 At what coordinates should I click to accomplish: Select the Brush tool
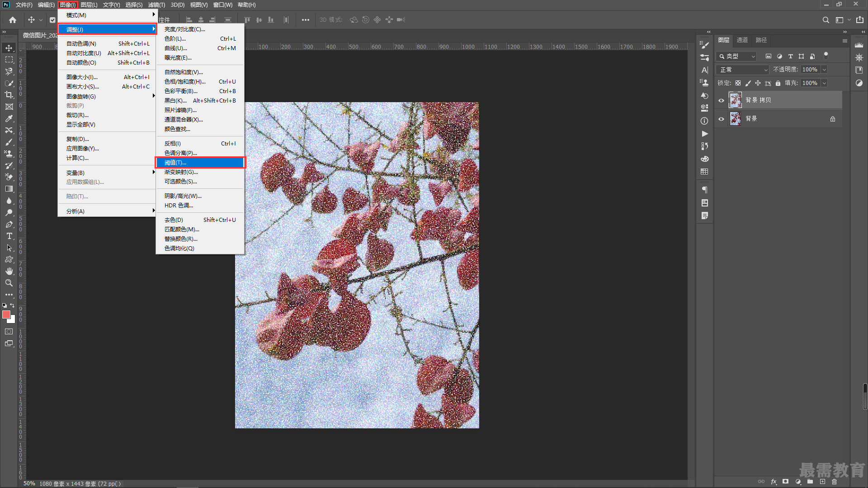click(9, 142)
